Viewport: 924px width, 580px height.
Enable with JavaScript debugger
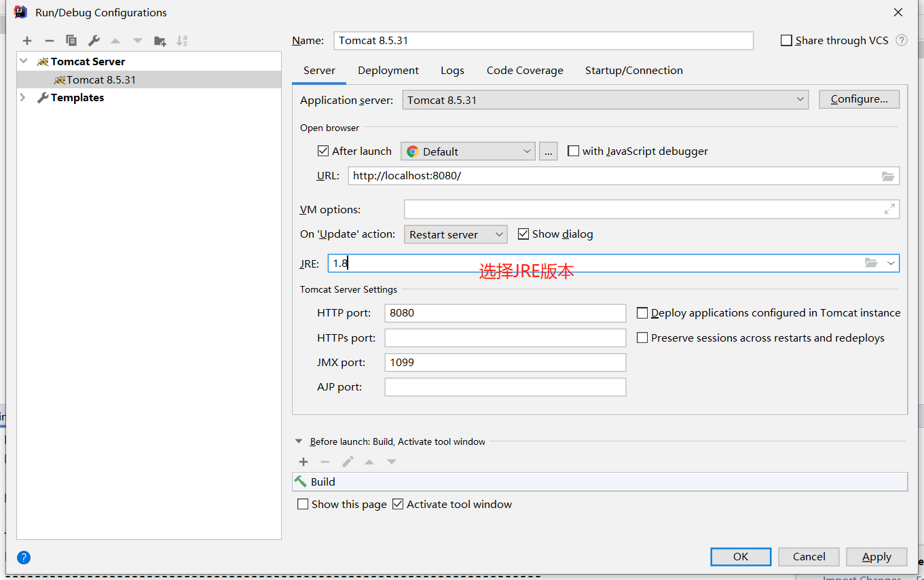[573, 151]
